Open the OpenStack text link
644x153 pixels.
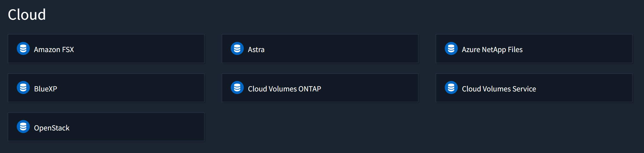point(51,128)
